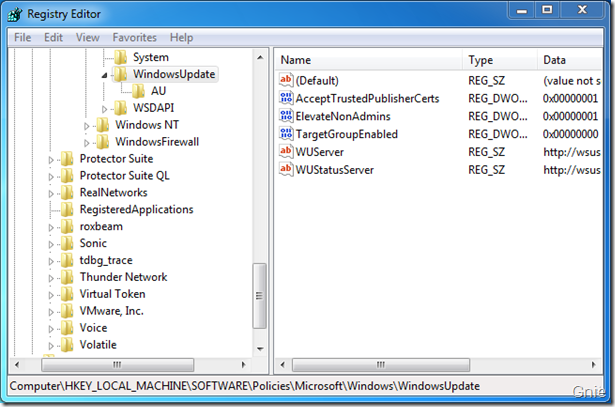Click the WindowsFirewall folder icon
The width and height of the screenshot is (615, 407).
tap(103, 142)
